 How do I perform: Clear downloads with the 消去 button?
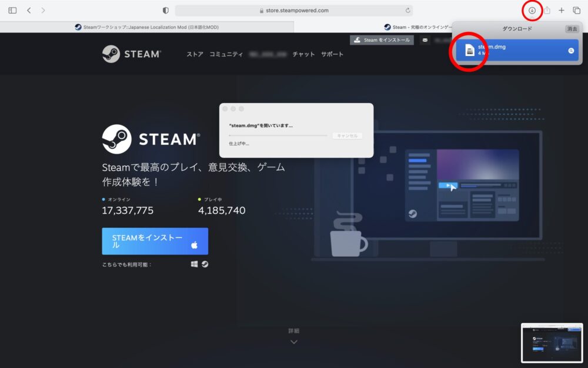point(572,29)
